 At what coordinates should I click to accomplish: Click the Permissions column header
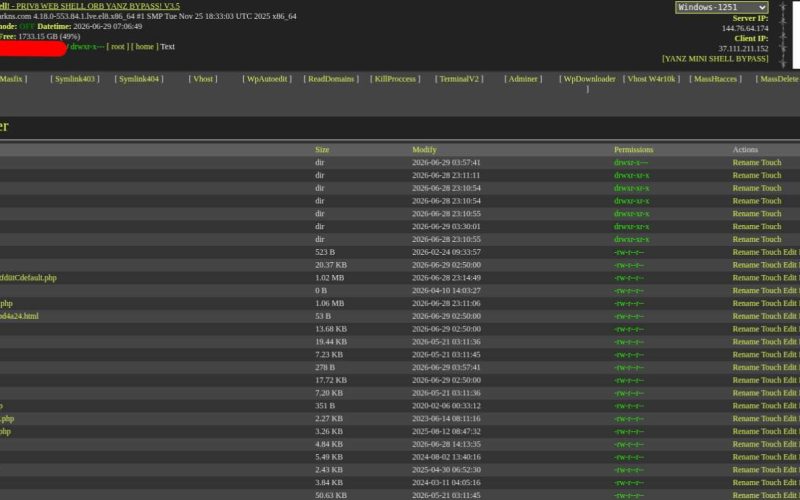point(634,150)
